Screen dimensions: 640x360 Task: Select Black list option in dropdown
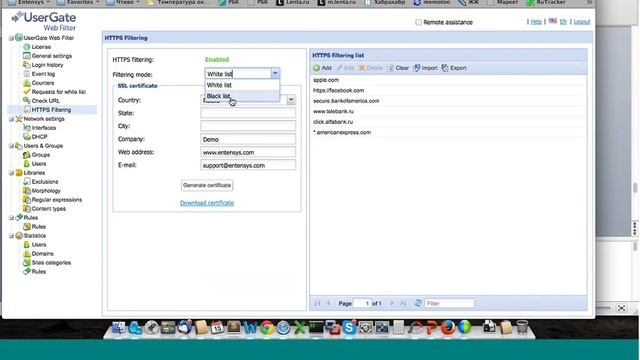coord(242,96)
